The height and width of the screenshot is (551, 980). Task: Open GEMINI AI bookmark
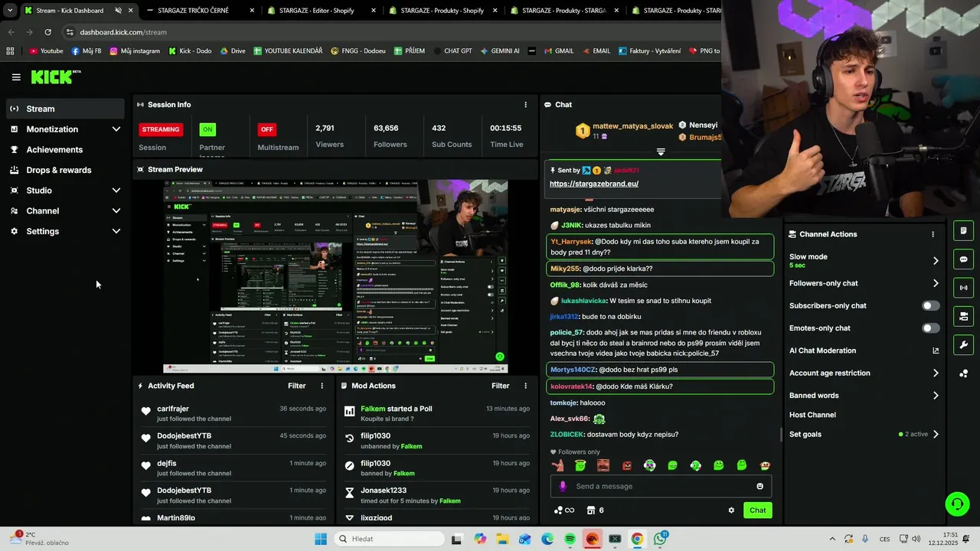pyautogui.click(x=499, y=51)
